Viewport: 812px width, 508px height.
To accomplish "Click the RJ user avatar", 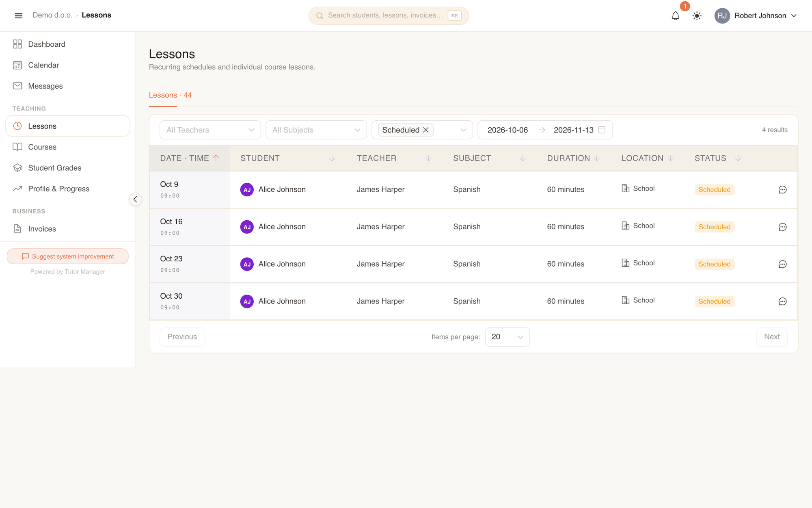I will pos(722,16).
